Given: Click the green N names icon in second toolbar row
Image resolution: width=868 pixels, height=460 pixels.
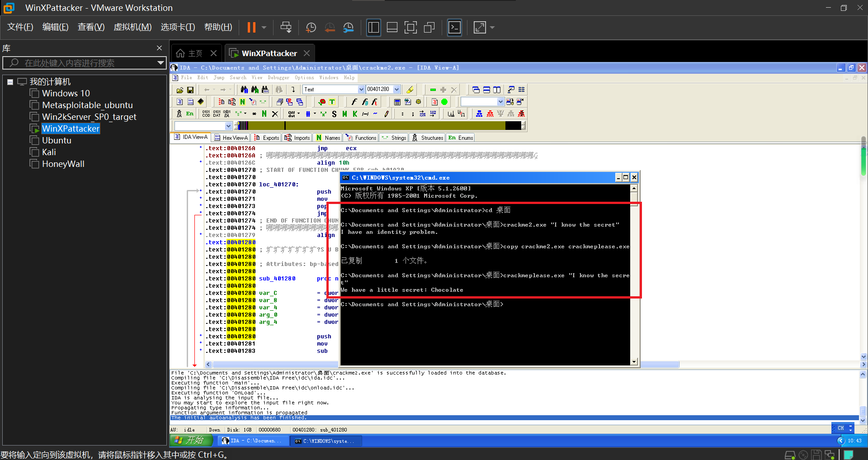Looking at the screenshot, I should (242, 102).
